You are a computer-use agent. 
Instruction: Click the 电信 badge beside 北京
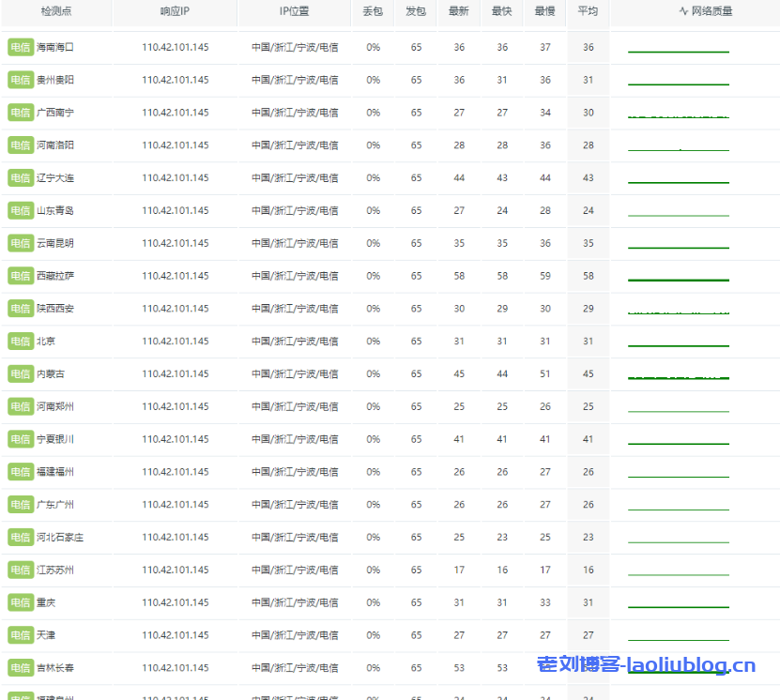[x=21, y=342]
